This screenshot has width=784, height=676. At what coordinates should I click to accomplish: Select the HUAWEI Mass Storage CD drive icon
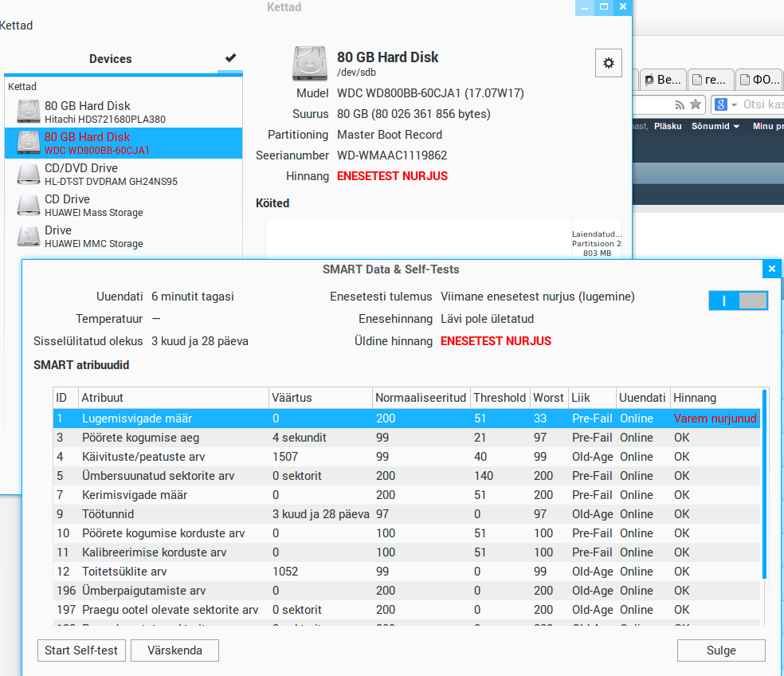click(29, 205)
